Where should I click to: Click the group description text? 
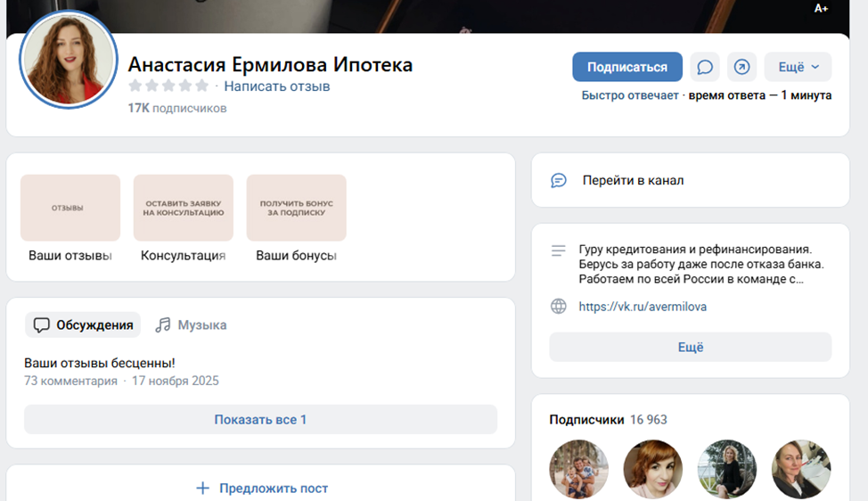click(x=701, y=264)
